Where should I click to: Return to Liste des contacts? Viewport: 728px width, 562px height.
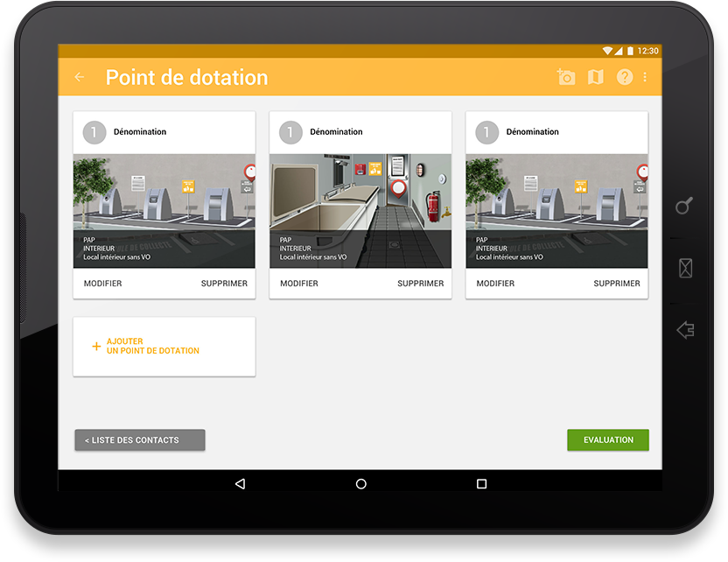[140, 439]
